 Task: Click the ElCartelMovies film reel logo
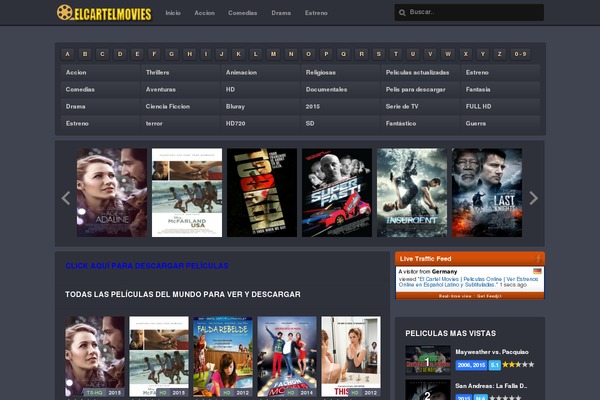coord(104,13)
